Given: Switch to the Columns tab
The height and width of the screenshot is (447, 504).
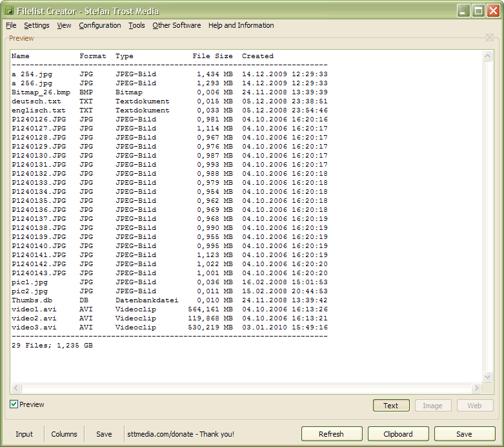Looking at the screenshot, I should (65, 434).
